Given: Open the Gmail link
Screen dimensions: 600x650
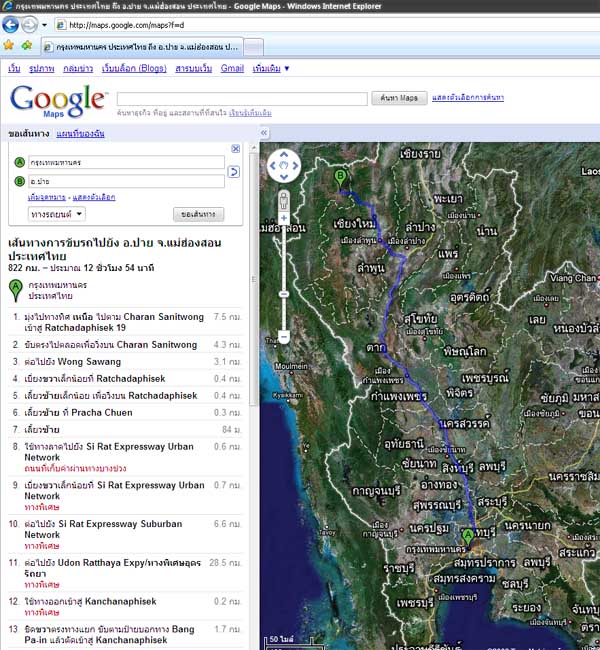Looking at the screenshot, I should click(232, 69).
